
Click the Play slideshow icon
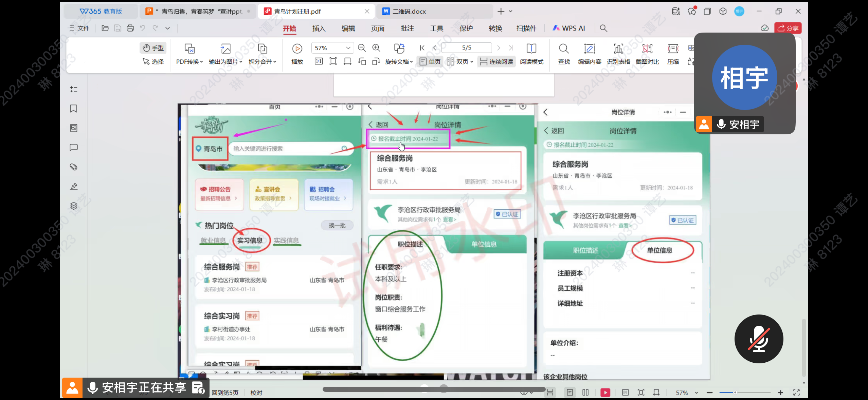click(297, 49)
